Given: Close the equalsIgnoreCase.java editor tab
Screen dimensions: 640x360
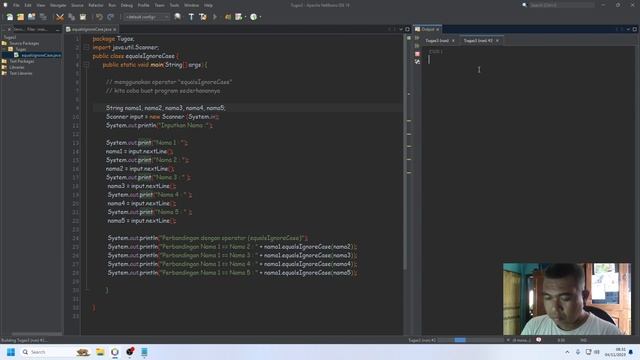Looking at the screenshot, I should point(115,29).
